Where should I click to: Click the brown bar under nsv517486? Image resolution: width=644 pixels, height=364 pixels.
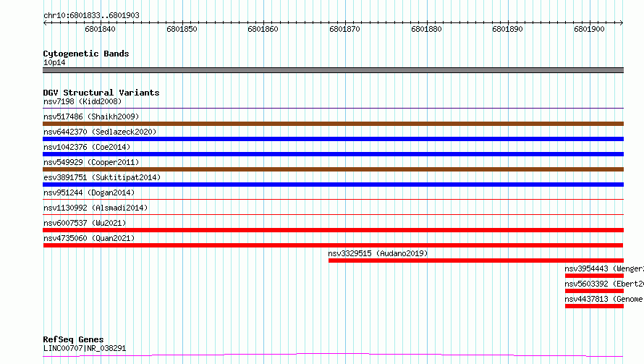pos(333,124)
